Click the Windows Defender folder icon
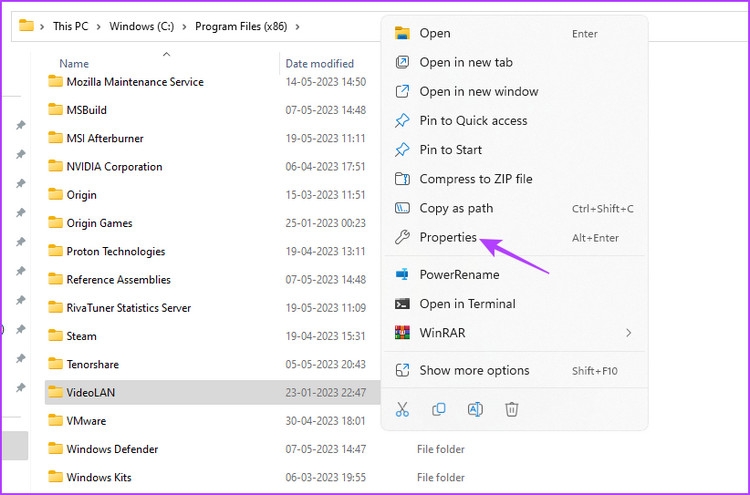Viewport: 750px width, 495px height. tap(55, 449)
